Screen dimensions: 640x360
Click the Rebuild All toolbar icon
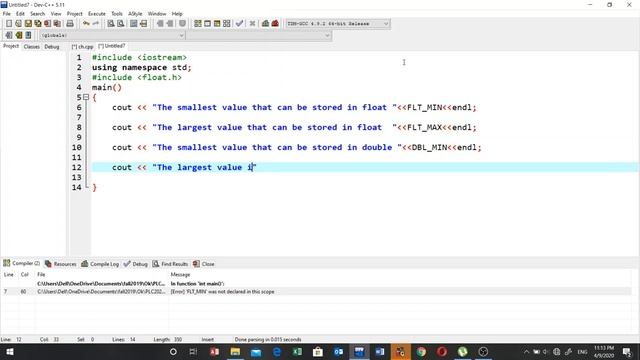(227, 24)
